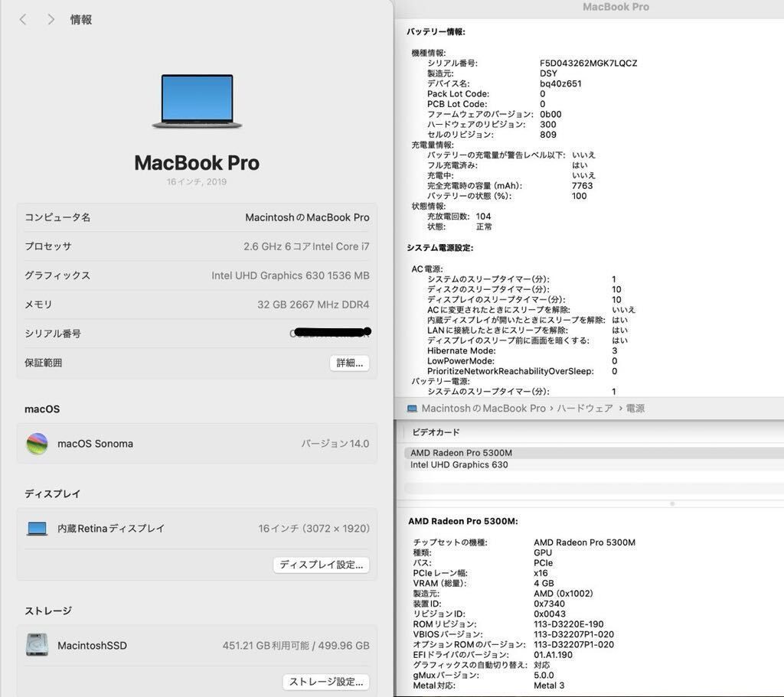Click the 情報 title in the settings header
This screenshot has width=784, height=697.
81,19
